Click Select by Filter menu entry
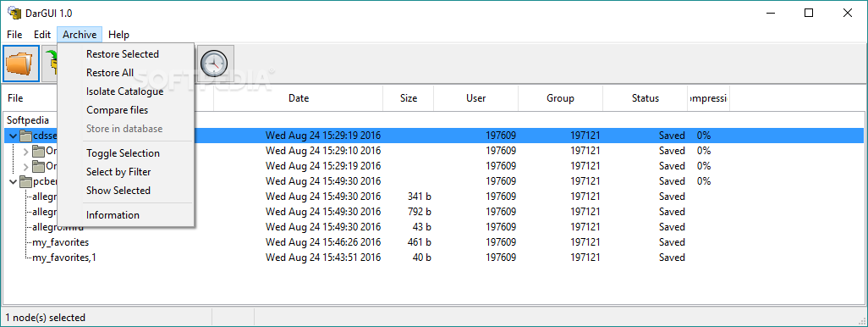The width and height of the screenshot is (868, 327). tap(126, 172)
